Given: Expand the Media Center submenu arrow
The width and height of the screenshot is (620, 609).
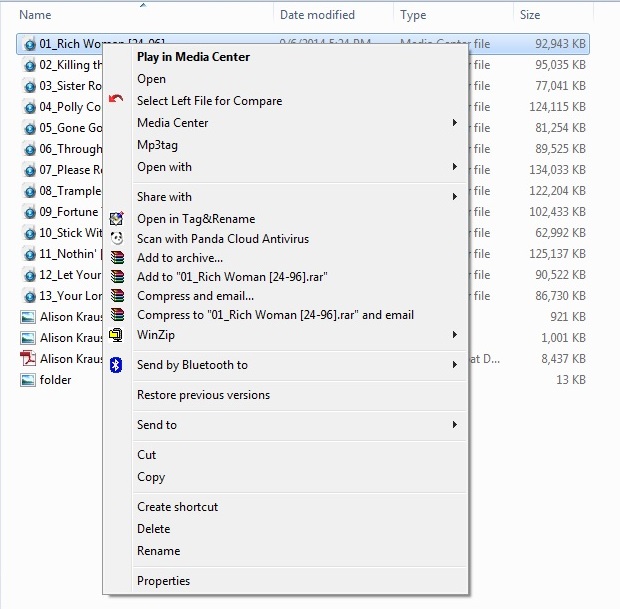Looking at the screenshot, I should [454, 123].
